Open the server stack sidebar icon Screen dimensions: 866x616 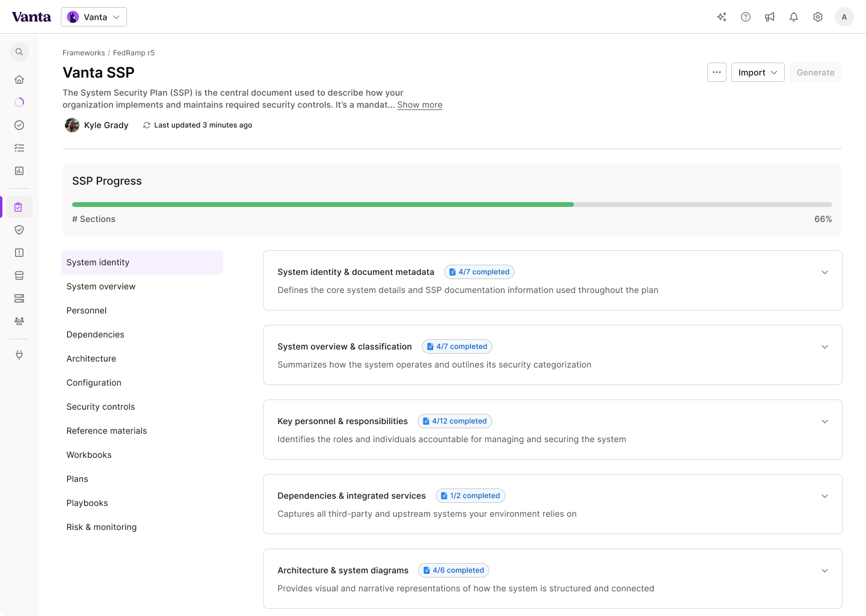(x=19, y=298)
